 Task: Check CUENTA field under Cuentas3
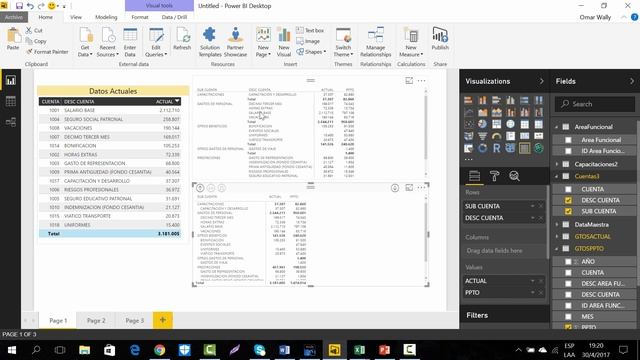pyautogui.click(x=568, y=189)
